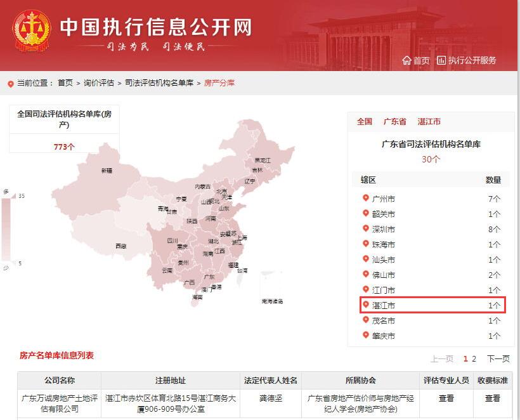520x420 pixels.
Task: Click 上一页 pagination link
Action: (442, 359)
